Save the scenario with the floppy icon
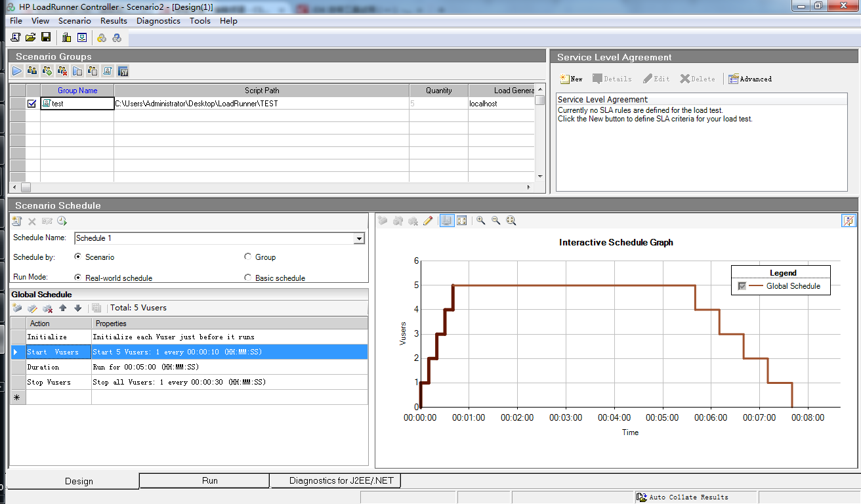This screenshot has height=504, width=861. (46, 37)
